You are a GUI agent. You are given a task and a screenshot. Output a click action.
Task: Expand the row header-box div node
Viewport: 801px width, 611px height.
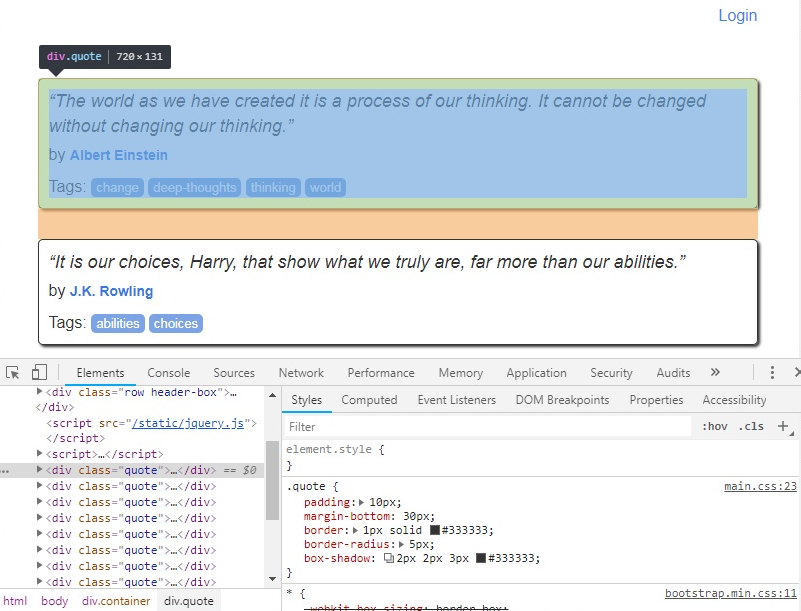click(x=39, y=392)
